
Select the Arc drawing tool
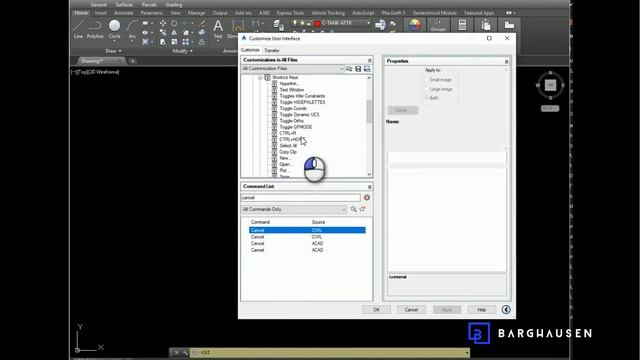tap(132, 29)
